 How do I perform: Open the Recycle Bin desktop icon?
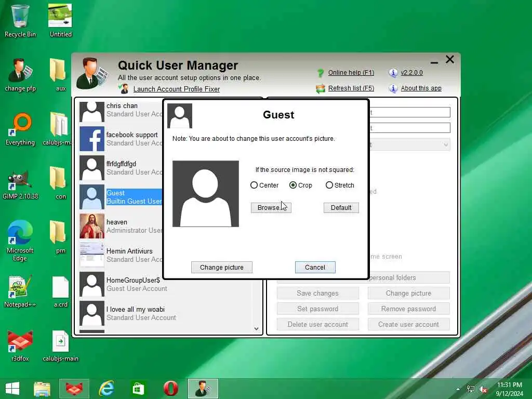click(20, 21)
